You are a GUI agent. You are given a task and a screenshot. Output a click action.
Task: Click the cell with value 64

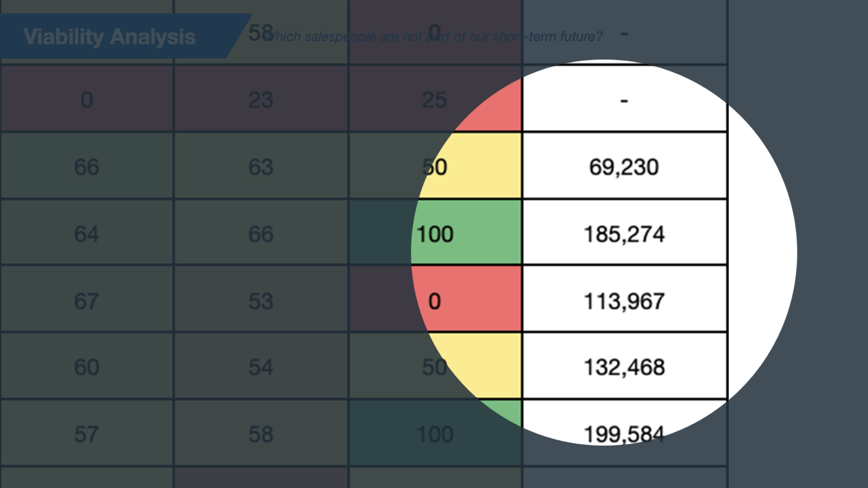(86, 233)
